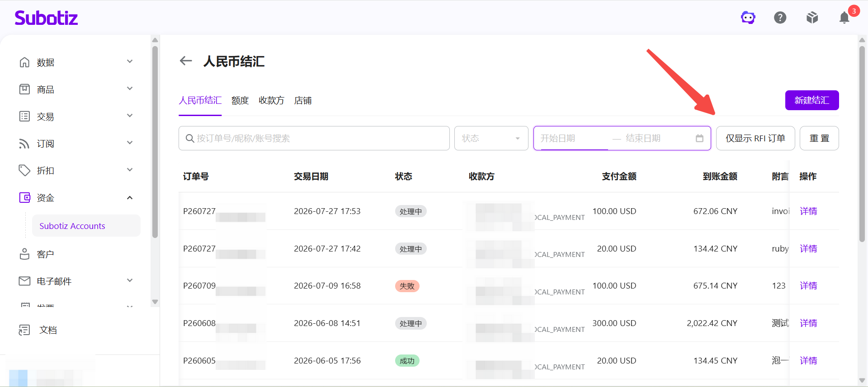Click the 重置 reset button
Viewport: 868px width, 387px height.
click(819, 138)
